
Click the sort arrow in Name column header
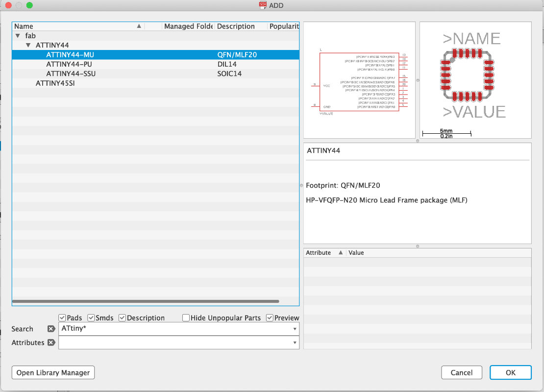coord(139,26)
